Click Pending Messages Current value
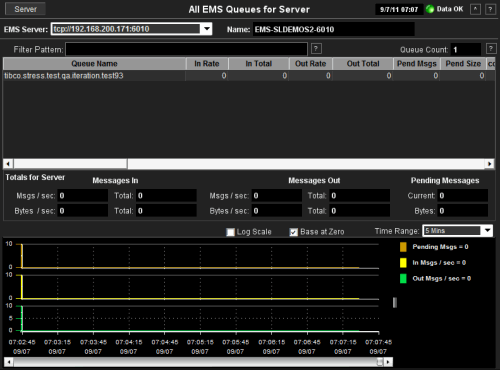This screenshot has height=370, width=500. pyautogui.click(x=463, y=196)
